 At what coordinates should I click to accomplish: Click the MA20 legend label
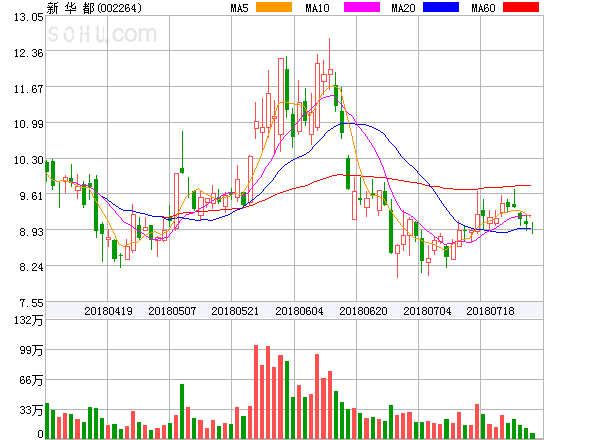(403, 8)
